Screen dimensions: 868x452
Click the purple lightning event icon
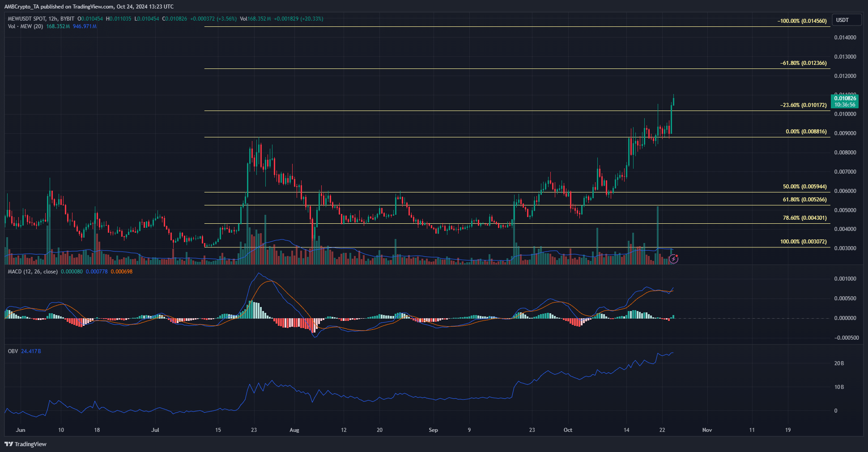click(674, 259)
